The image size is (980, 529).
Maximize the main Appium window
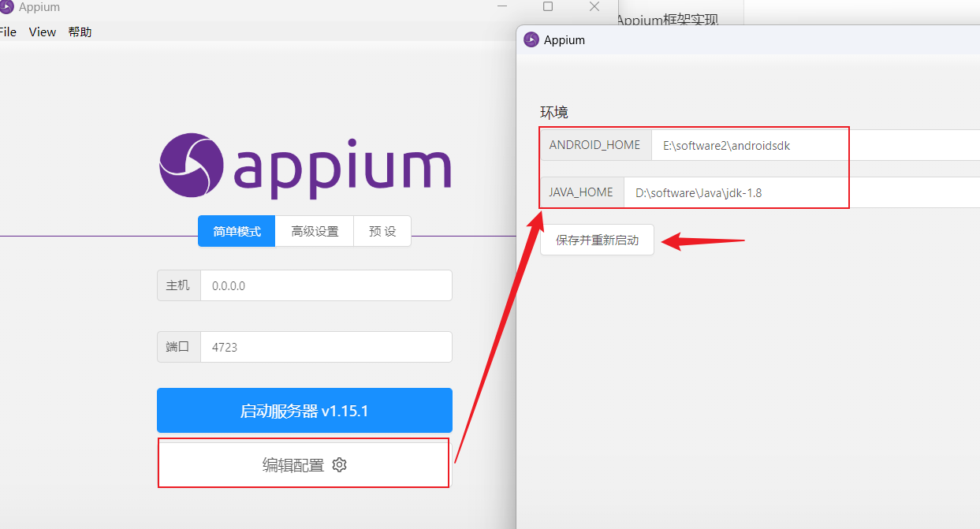(548, 6)
